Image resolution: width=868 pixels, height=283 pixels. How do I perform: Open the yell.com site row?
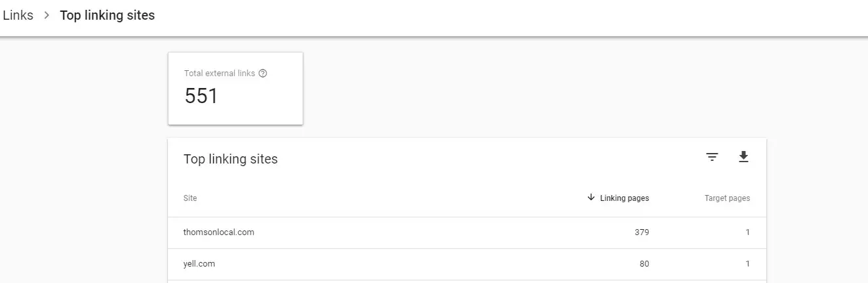(466, 264)
